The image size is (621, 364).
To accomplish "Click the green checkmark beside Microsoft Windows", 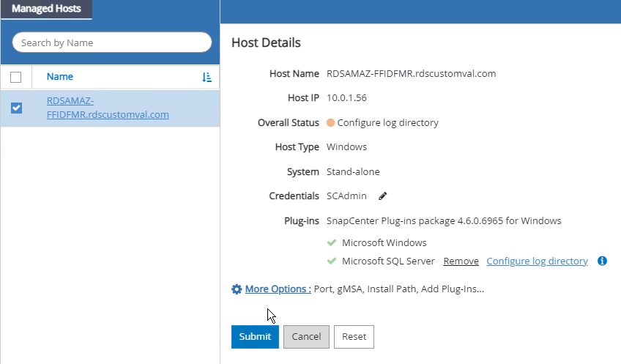I will (332, 242).
